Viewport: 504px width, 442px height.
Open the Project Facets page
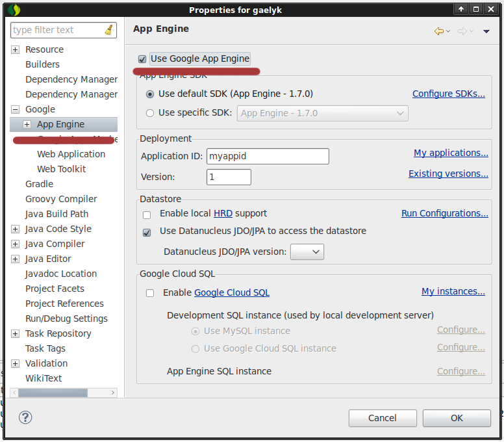pos(55,289)
